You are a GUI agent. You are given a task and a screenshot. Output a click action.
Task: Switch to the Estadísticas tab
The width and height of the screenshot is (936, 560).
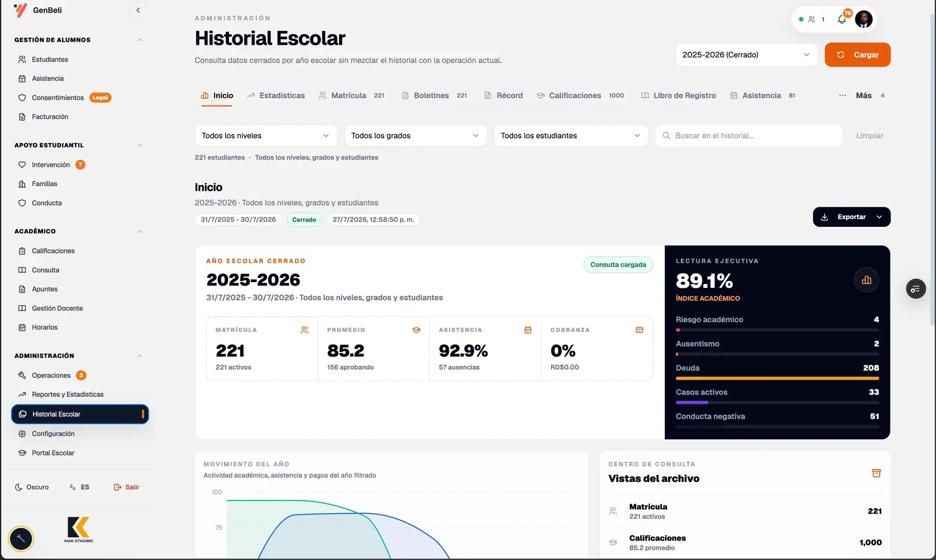tap(276, 96)
